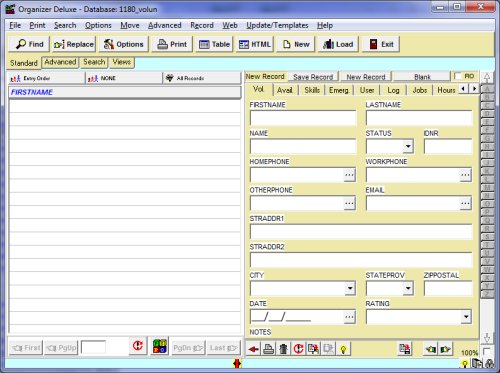Toggle the RO read-only checkbox
Viewport: 500px width, 373px height.
tap(459, 76)
